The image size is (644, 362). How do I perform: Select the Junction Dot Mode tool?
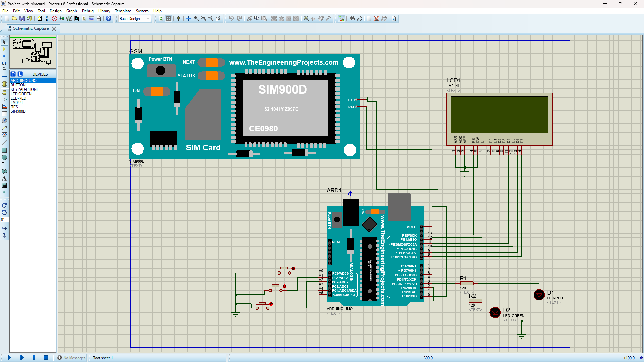pos(4,56)
